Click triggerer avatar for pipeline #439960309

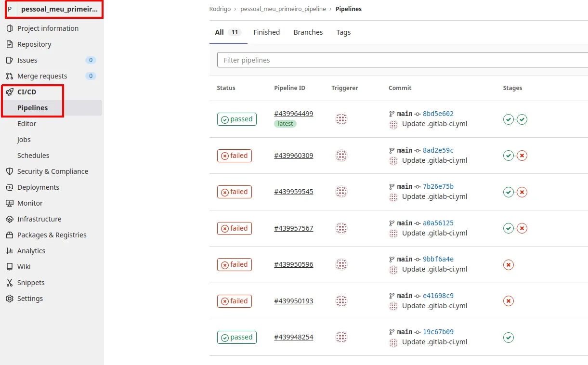pos(341,156)
